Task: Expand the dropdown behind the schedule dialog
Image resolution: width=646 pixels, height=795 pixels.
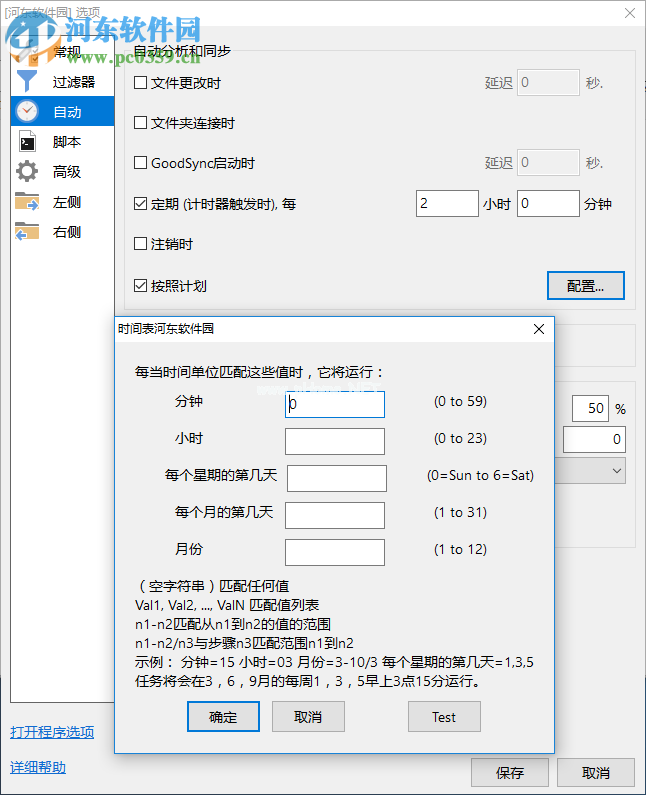Action: coord(616,470)
